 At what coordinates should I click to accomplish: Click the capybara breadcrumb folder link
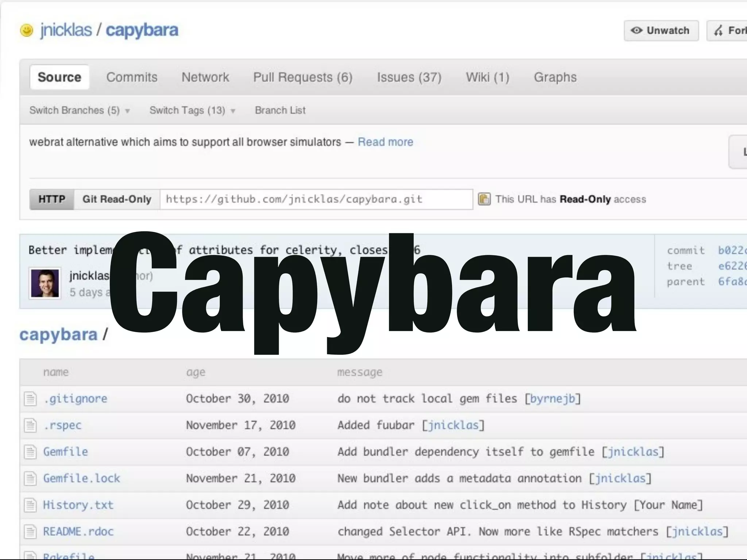pos(58,334)
